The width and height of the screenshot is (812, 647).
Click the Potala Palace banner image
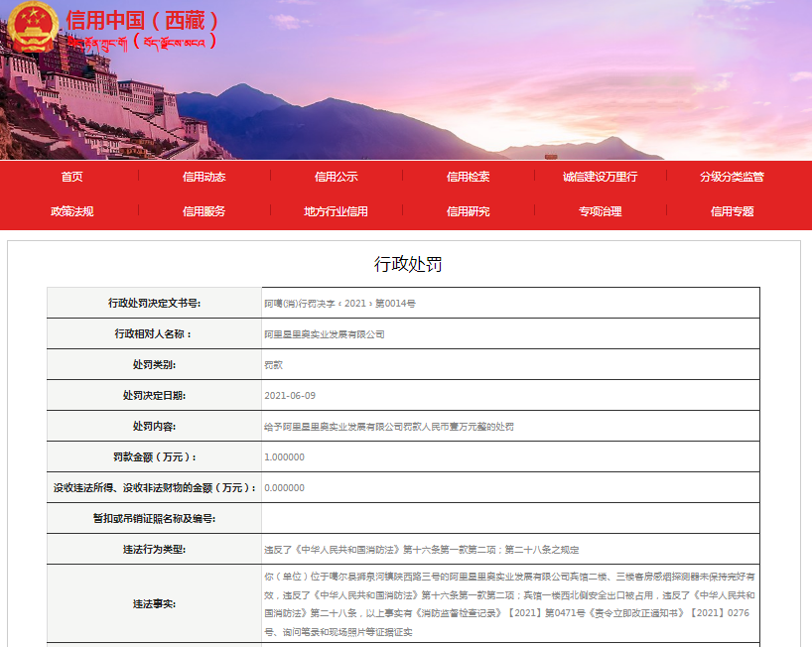(x=406, y=80)
